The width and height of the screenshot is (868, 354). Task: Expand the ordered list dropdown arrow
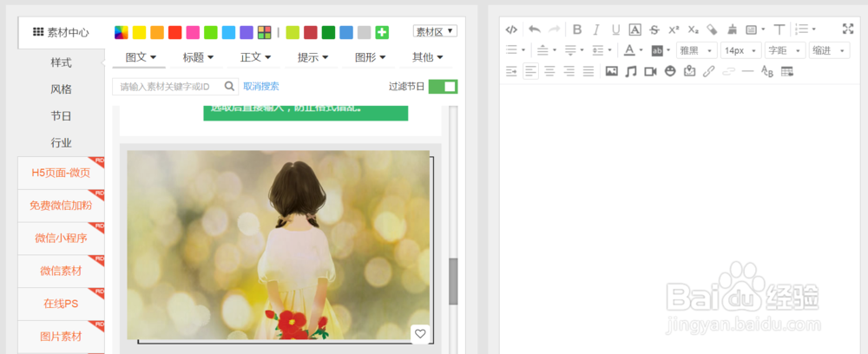point(814,29)
